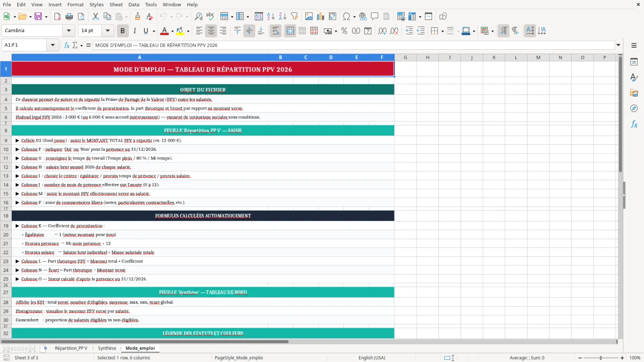The image size is (644, 362).
Task: Toggle Merge and Center Cells
Action: [290, 31]
